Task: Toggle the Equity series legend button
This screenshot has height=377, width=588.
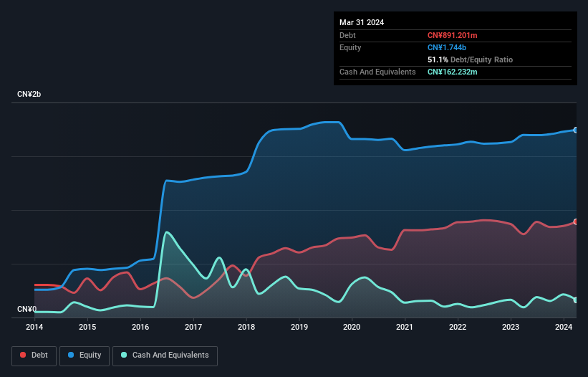Action: 85,355
